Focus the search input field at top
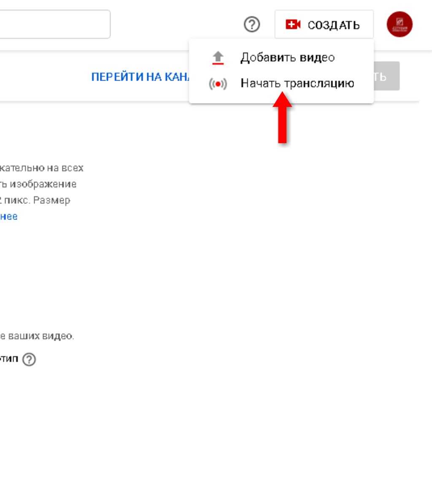The image size is (432, 504). pos(55,24)
